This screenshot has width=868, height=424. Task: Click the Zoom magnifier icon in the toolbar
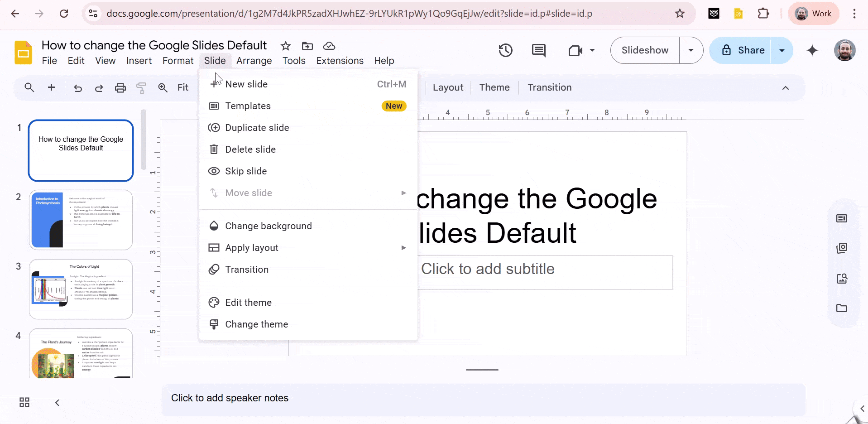[x=163, y=87]
